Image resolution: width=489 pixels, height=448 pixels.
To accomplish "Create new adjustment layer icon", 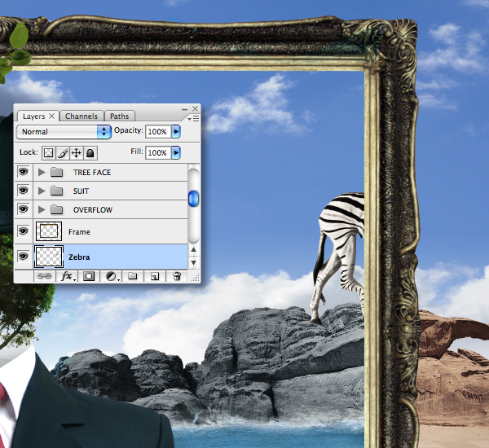I will [x=112, y=276].
